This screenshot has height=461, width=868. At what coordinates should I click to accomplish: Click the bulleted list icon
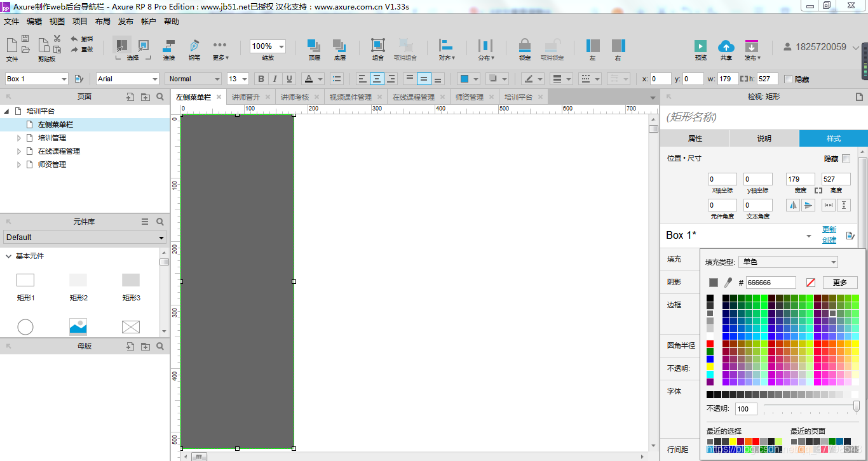(x=337, y=79)
